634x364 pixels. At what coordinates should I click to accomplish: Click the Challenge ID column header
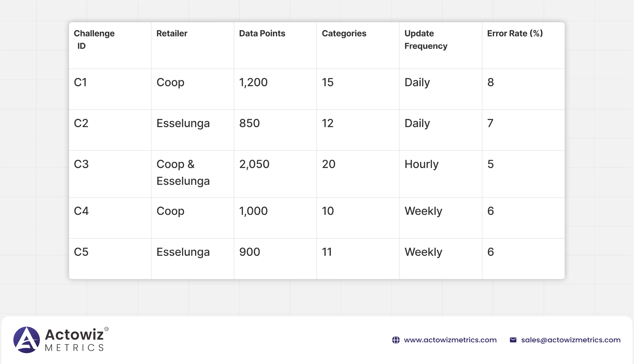click(x=94, y=40)
